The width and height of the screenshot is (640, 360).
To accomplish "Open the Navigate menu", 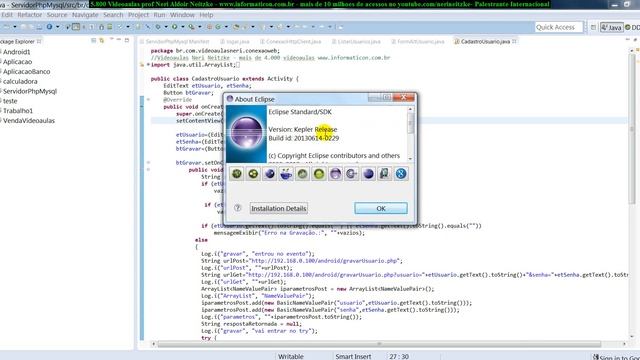I will pyautogui.click(x=85, y=15).
